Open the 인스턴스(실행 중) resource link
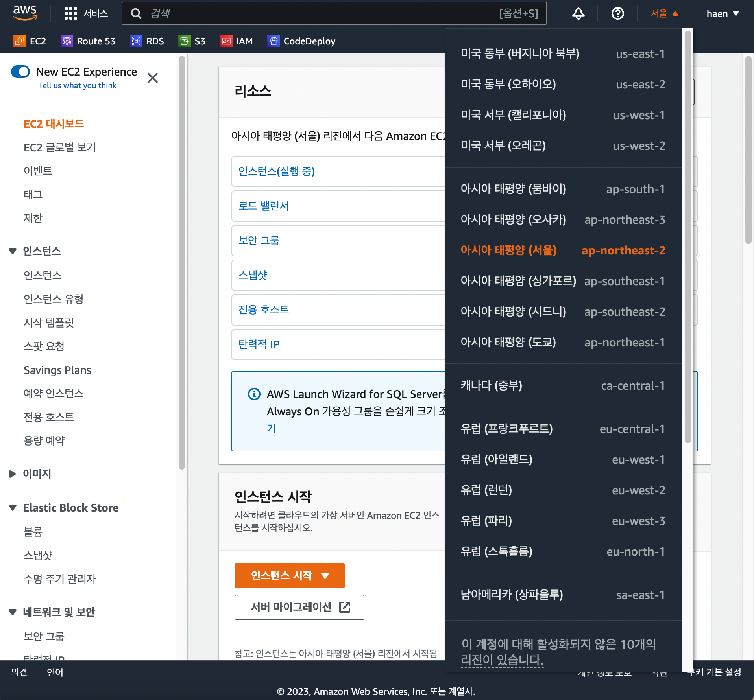 tap(276, 171)
